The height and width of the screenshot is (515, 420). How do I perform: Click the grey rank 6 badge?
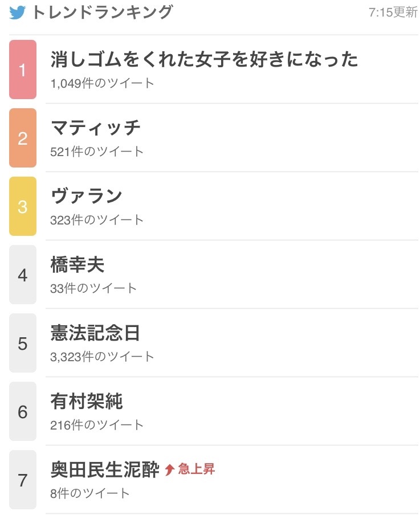pos(23,411)
